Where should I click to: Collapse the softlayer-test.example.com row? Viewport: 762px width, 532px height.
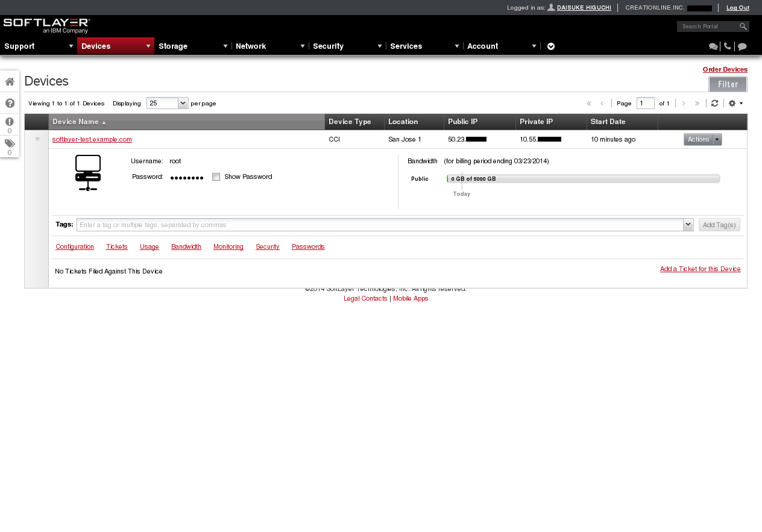coord(37,139)
